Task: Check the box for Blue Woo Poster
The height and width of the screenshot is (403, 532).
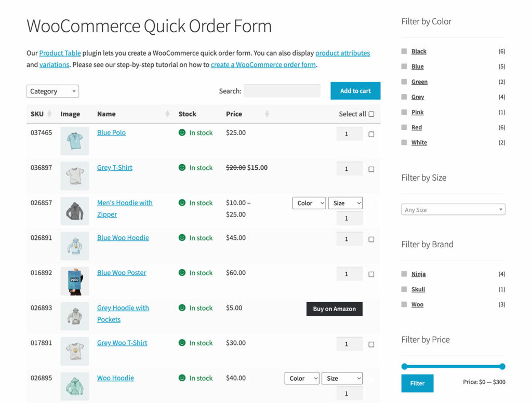Action: click(x=371, y=274)
